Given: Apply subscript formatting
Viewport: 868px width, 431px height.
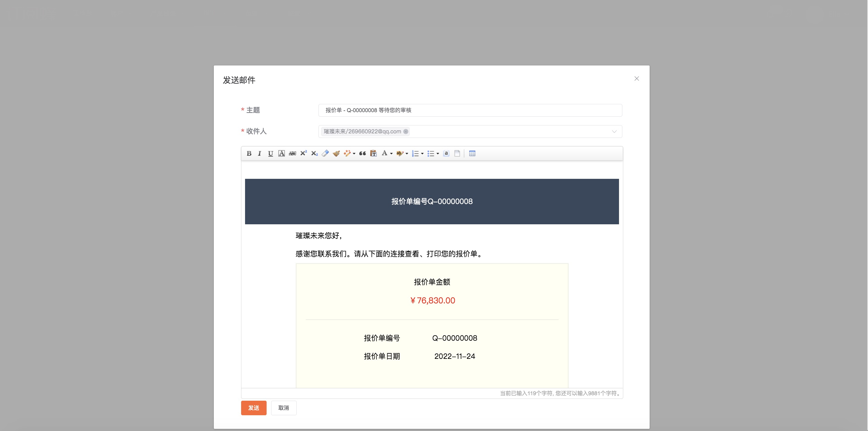Looking at the screenshot, I should coord(315,154).
